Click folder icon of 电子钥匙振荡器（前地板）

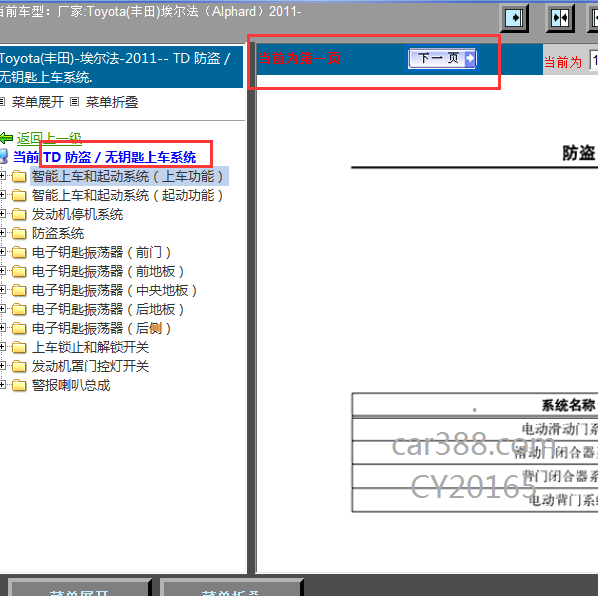coord(19,271)
